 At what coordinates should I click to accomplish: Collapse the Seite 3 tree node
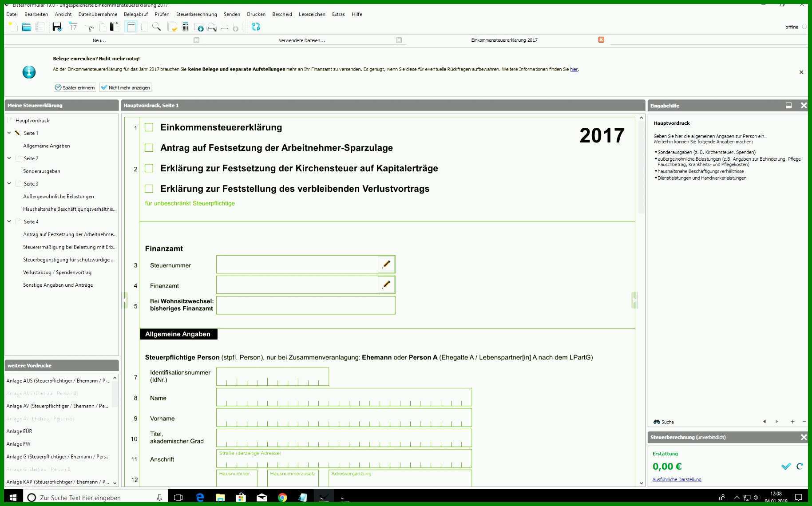(9, 183)
